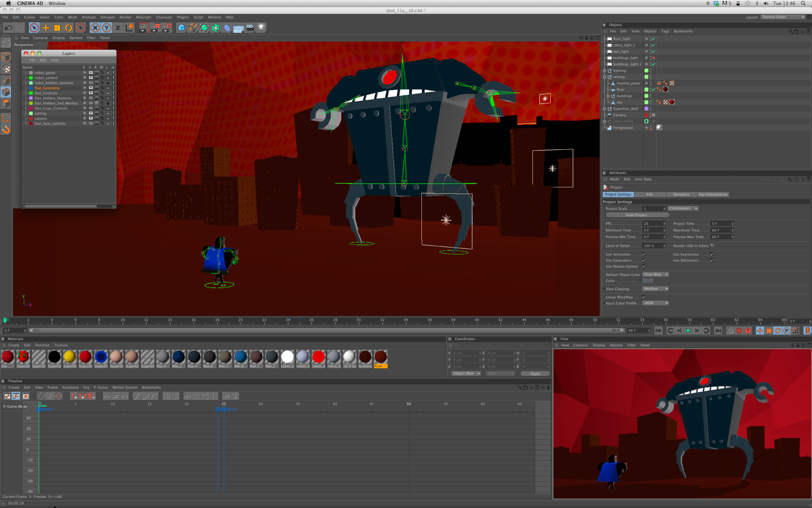Toggle Linear Workflow checkbox
This screenshot has height=508, width=812.
pos(644,297)
